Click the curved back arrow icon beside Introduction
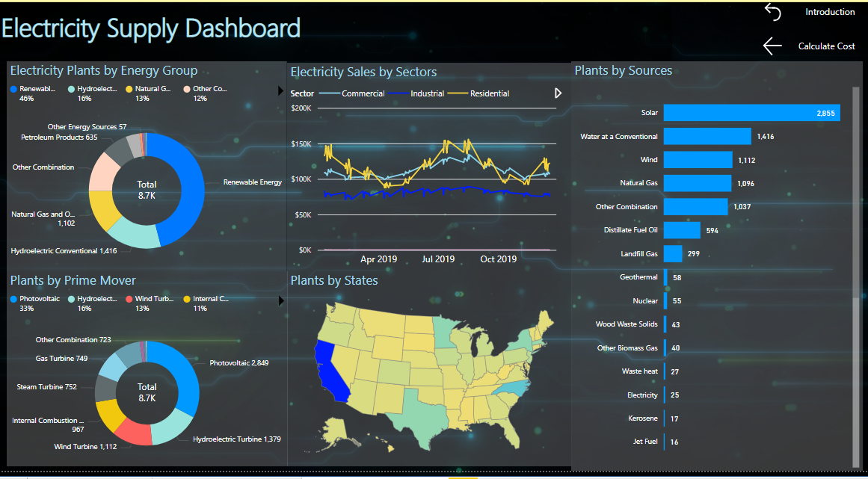This screenshot has height=479, width=868. point(772,12)
